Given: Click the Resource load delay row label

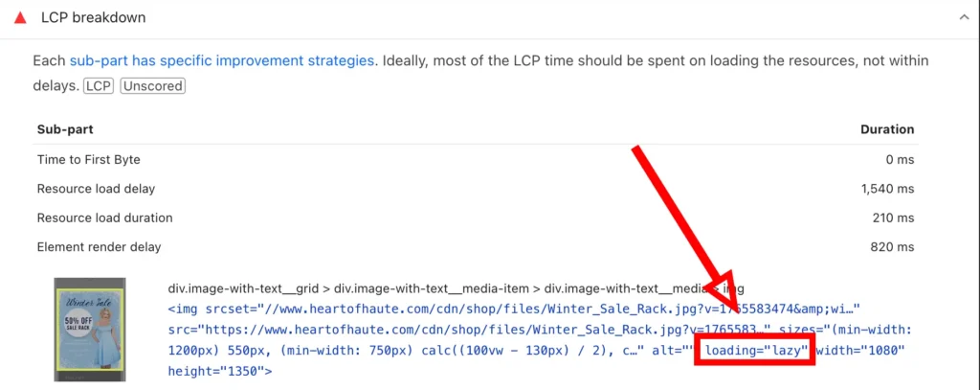Looking at the screenshot, I should (x=96, y=189).
